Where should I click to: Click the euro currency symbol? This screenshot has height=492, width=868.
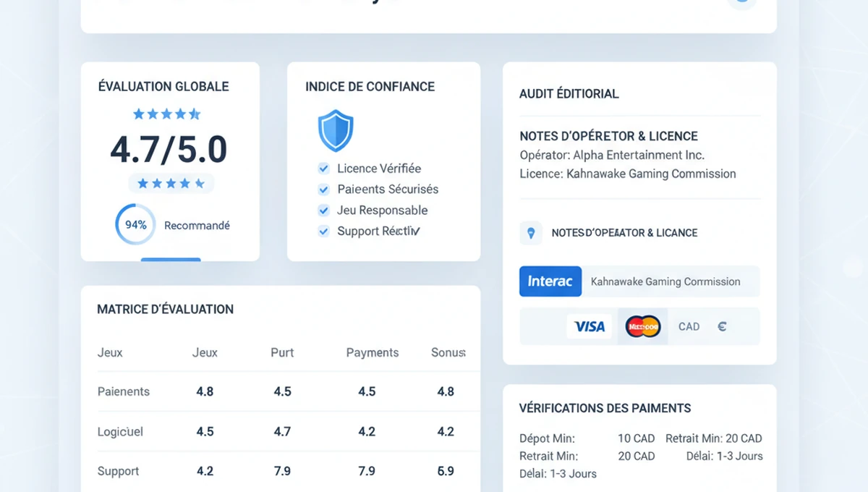[x=722, y=326]
